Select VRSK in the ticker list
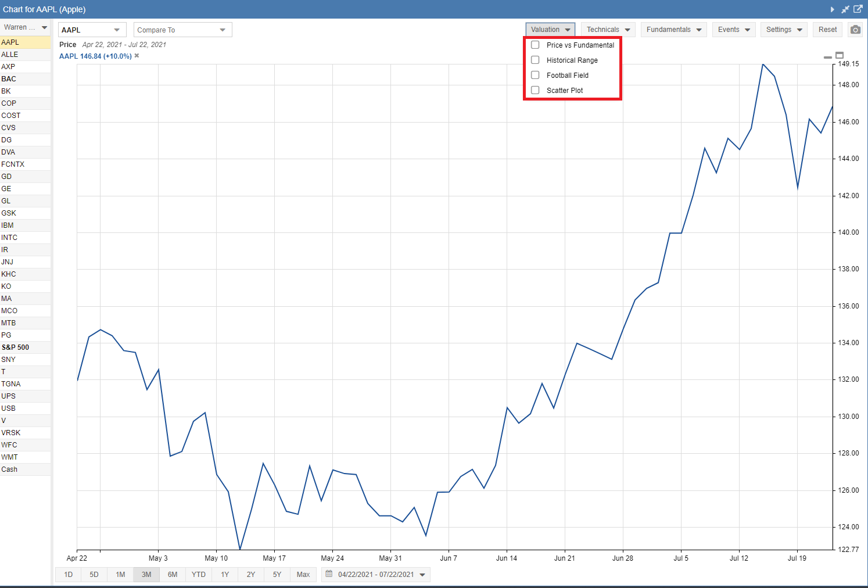Image resolution: width=868 pixels, height=588 pixels. click(x=26, y=433)
